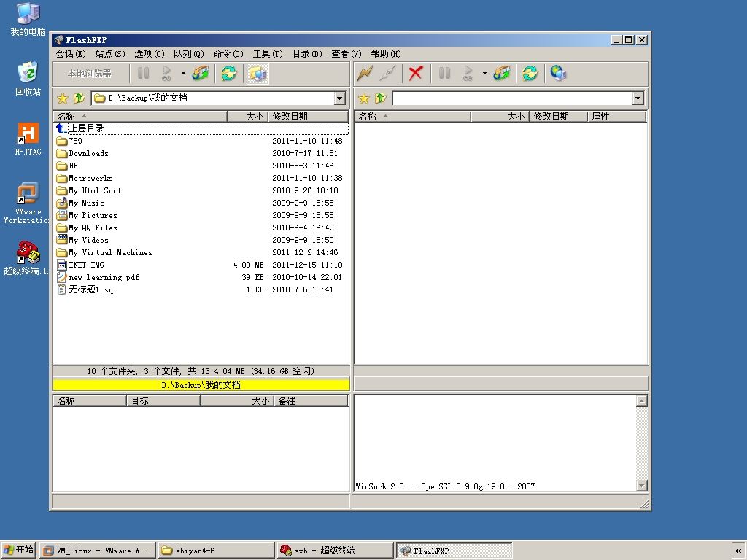This screenshot has height=560, width=747.
Task: Select the My Virtual Machines folder
Action: pos(111,252)
